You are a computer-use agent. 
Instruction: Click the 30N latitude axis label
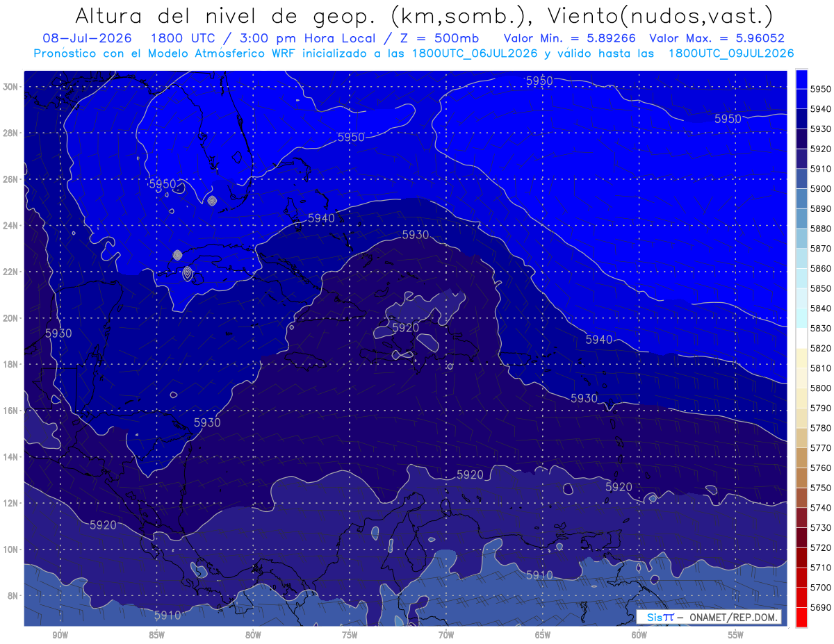point(12,87)
